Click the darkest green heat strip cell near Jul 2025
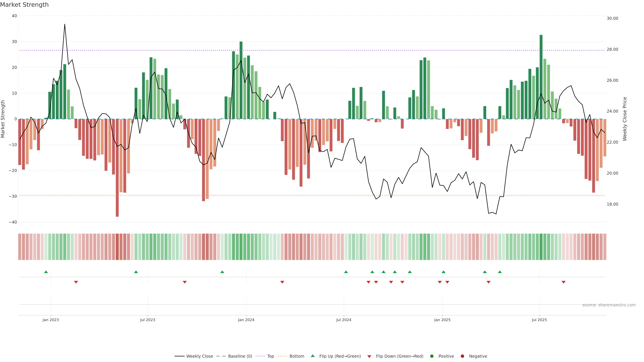The image size is (644, 362). [541, 247]
